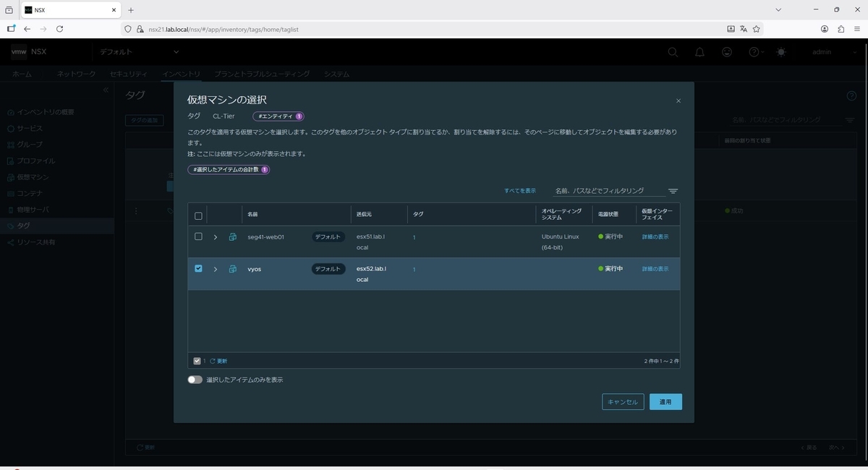Image resolution: width=868 pixels, height=470 pixels.
Task: Toggle the light/dark theme sun icon
Action: 781,52
